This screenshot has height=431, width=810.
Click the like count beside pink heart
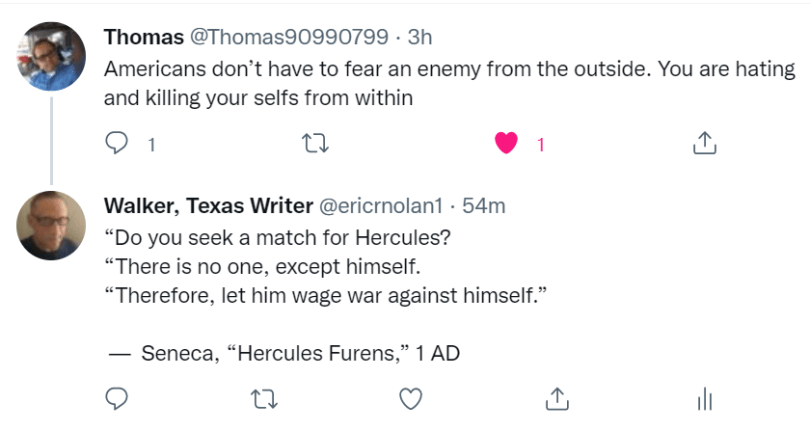[x=540, y=144]
